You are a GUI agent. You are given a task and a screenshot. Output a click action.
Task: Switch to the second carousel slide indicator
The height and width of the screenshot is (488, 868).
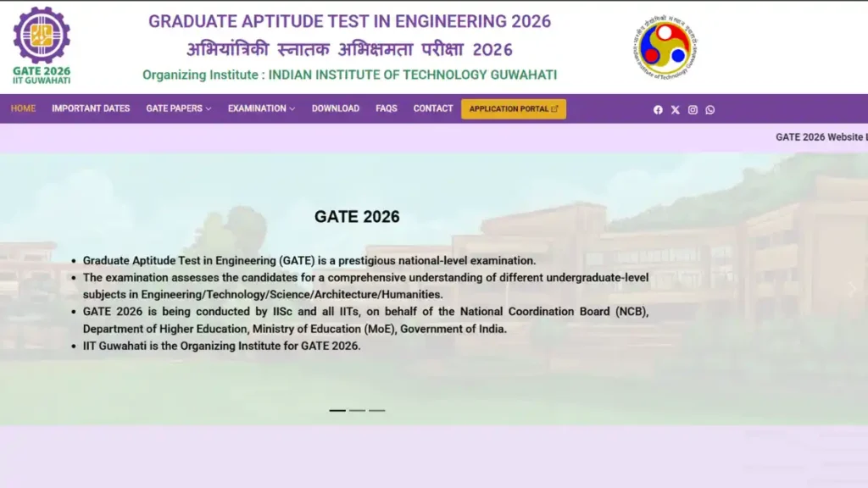(357, 410)
